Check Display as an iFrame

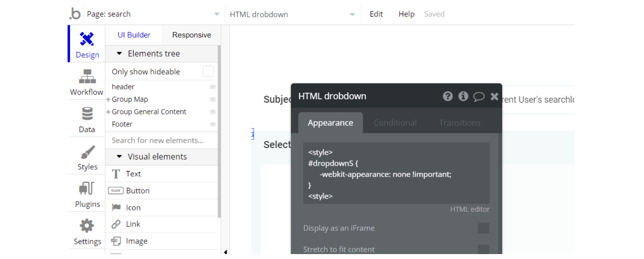pyautogui.click(x=483, y=228)
